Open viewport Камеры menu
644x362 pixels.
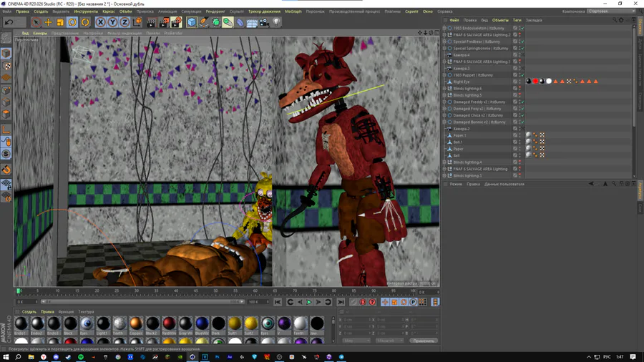[x=40, y=33]
